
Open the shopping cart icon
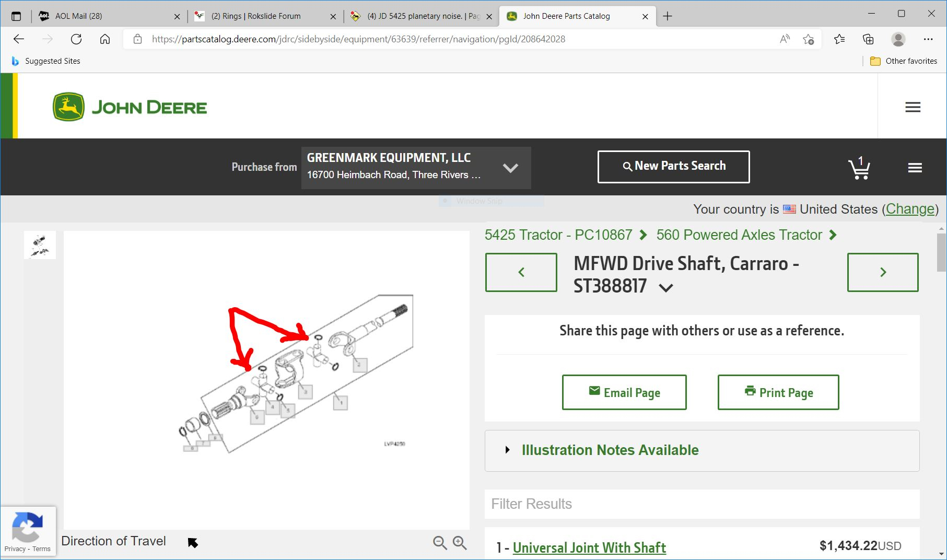(x=859, y=168)
